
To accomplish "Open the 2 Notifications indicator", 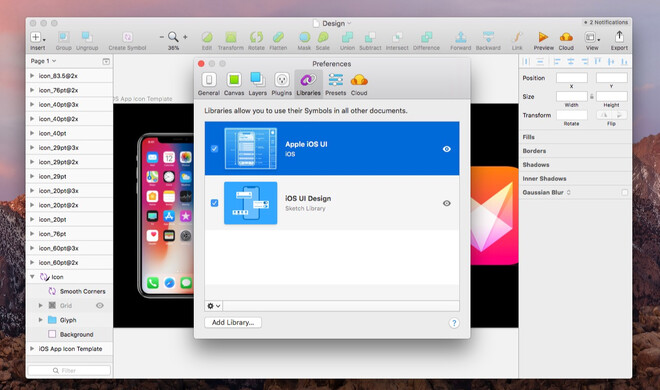I will pos(606,22).
